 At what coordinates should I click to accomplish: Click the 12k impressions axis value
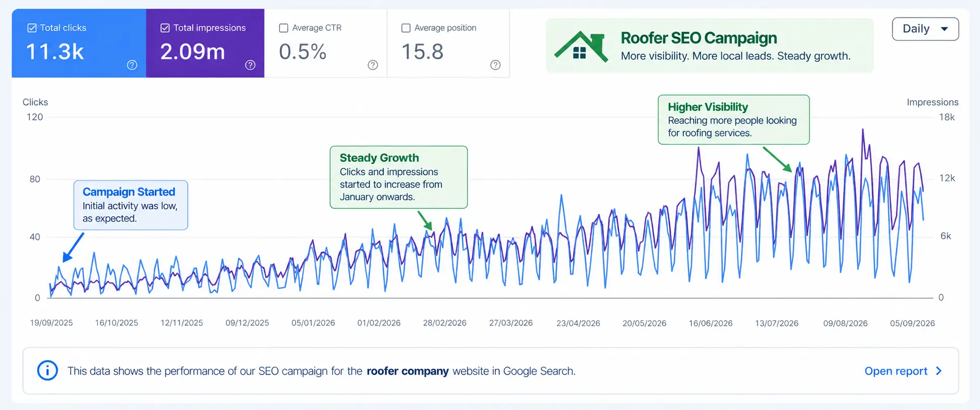point(947,178)
